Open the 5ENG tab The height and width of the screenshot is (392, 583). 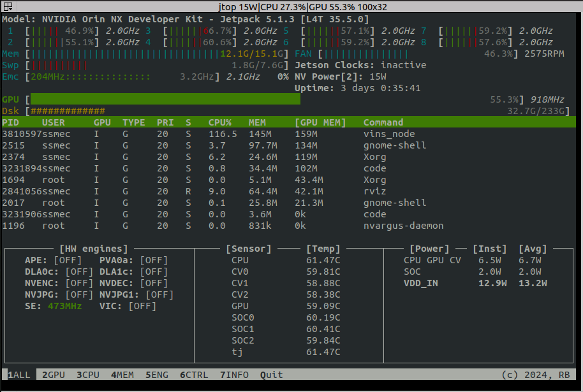pyautogui.click(x=157, y=375)
